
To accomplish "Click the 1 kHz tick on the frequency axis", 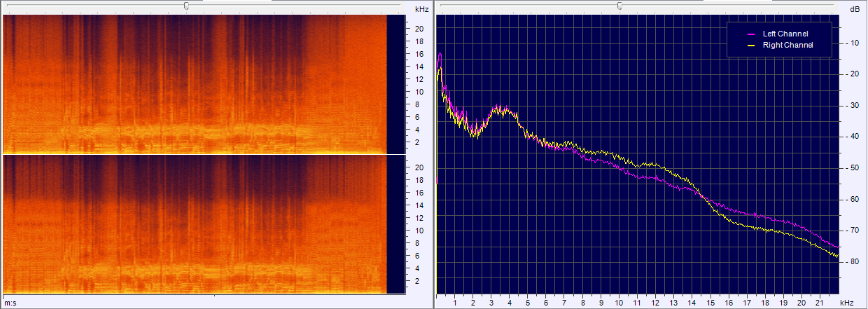I will coord(455,303).
